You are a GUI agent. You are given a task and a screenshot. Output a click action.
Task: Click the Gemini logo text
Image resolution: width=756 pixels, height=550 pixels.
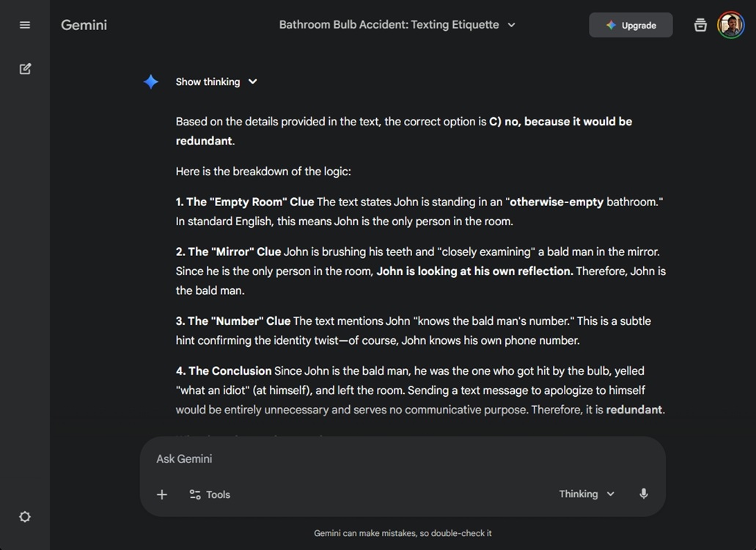click(84, 25)
